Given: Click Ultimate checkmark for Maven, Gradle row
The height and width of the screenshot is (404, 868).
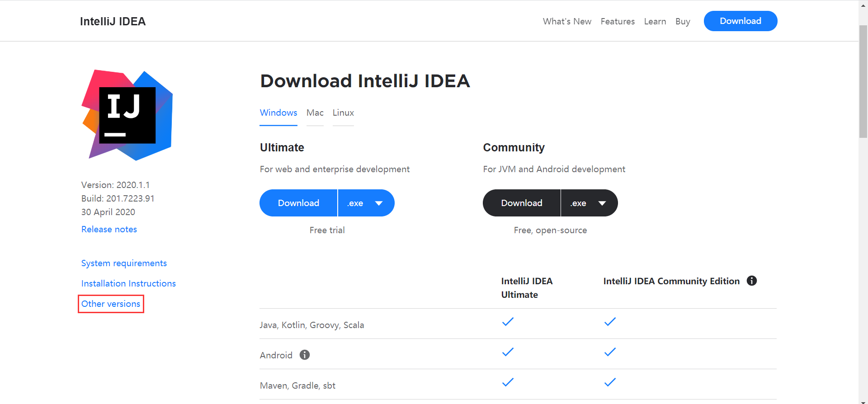Looking at the screenshot, I should (508, 382).
